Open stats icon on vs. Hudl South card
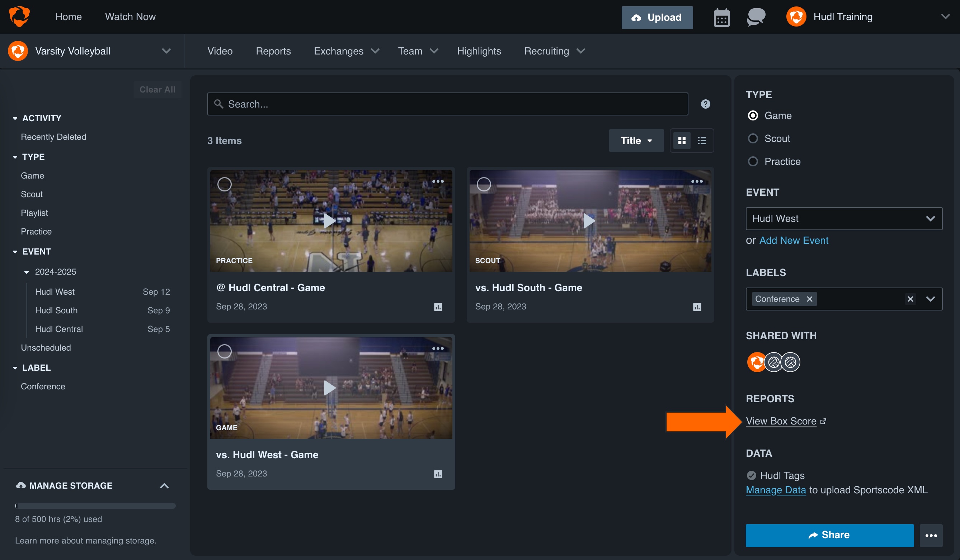960x560 pixels. [697, 307]
